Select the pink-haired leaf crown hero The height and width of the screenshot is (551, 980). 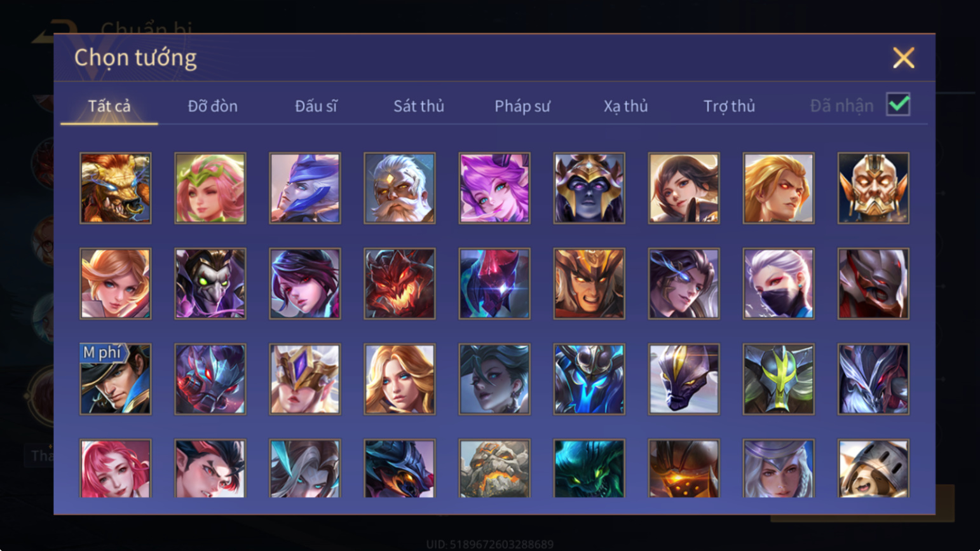click(210, 188)
